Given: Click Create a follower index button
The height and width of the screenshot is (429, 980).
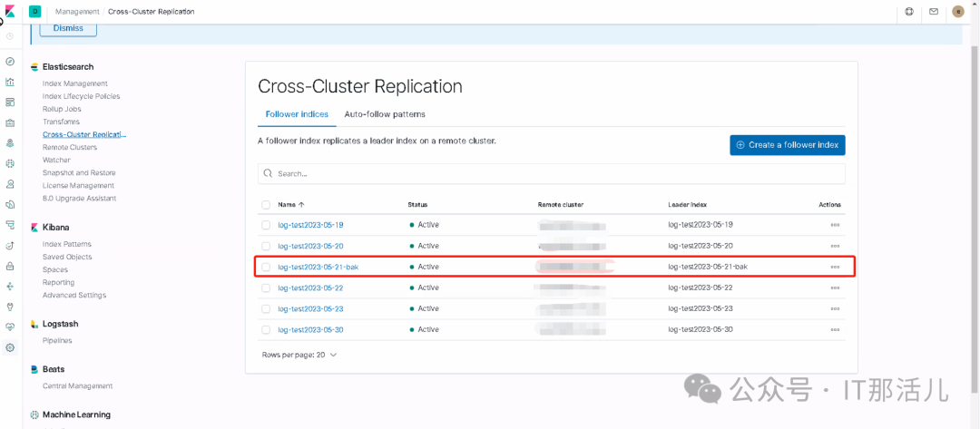Looking at the screenshot, I should 788,145.
